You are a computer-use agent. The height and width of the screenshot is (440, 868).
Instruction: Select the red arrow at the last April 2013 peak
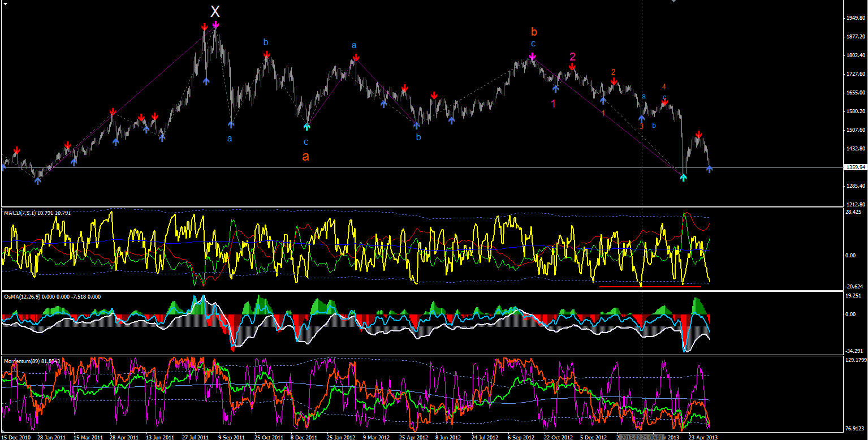(699, 135)
